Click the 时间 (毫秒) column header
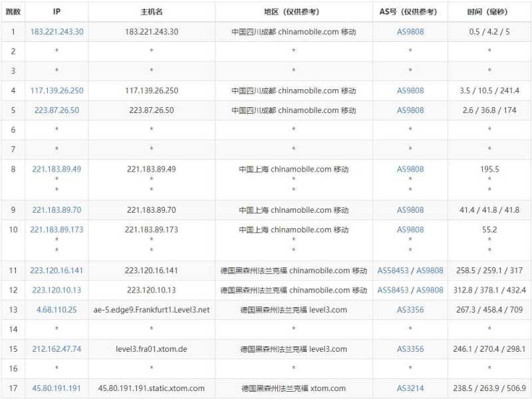This screenshot has height=399, width=532. coord(489,11)
